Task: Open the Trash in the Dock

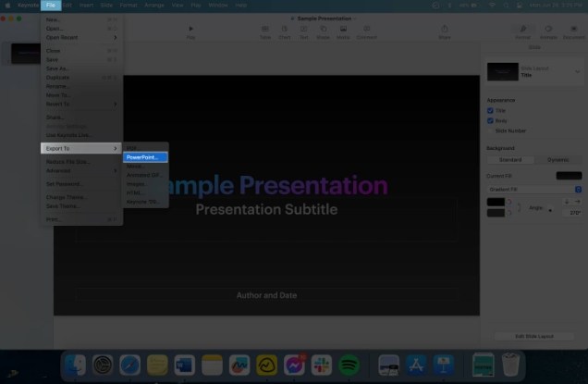Action: tap(510, 365)
